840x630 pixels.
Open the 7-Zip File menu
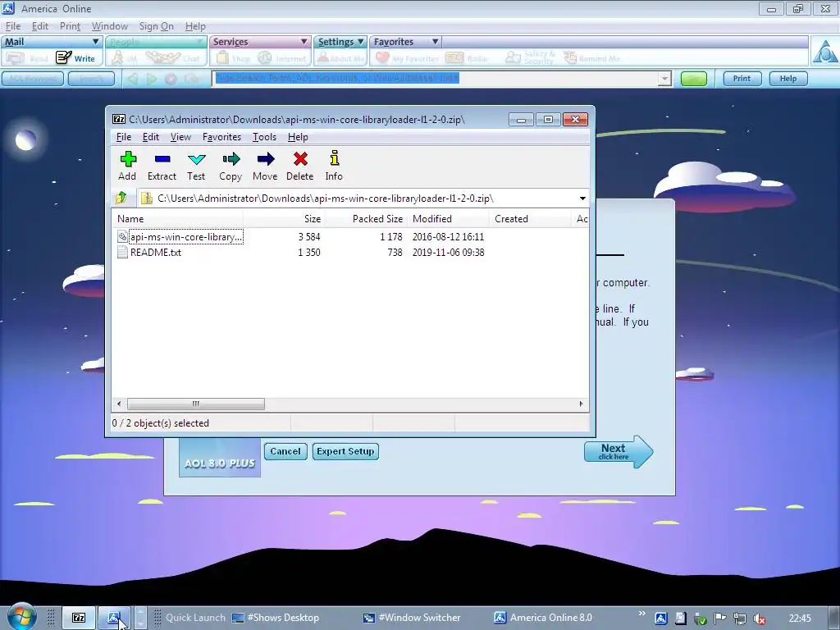pyautogui.click(x=124, y=137)
